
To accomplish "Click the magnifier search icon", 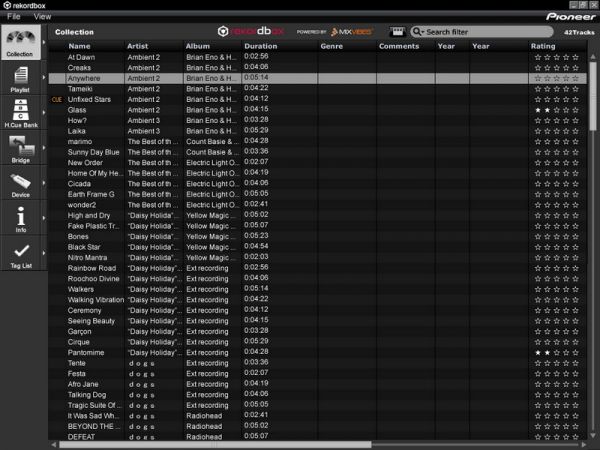I will [417, 31].
